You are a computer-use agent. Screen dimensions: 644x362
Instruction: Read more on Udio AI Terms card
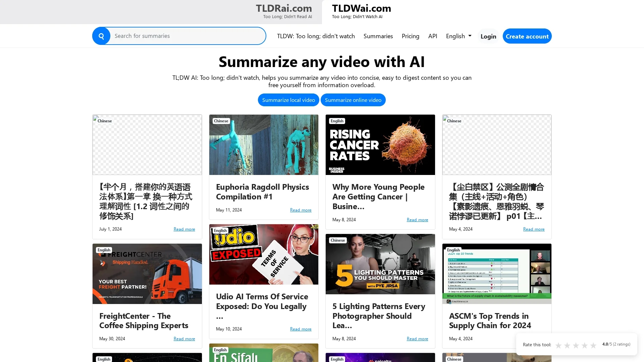click(x=301, y=329)
